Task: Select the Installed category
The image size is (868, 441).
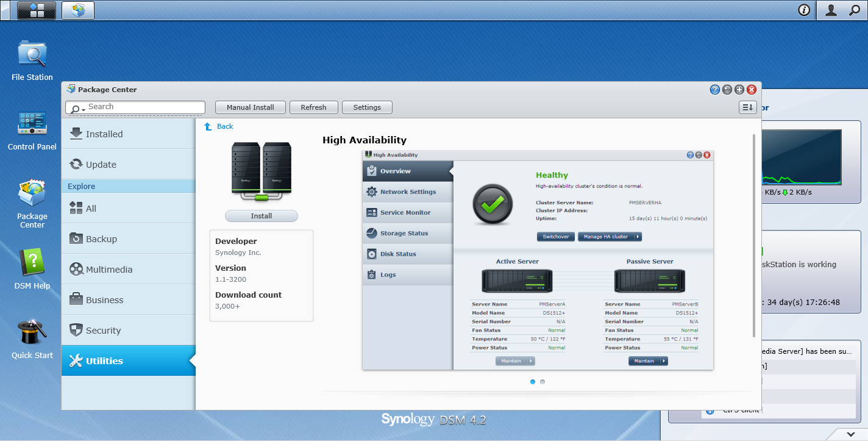Action: click(129, 134)
